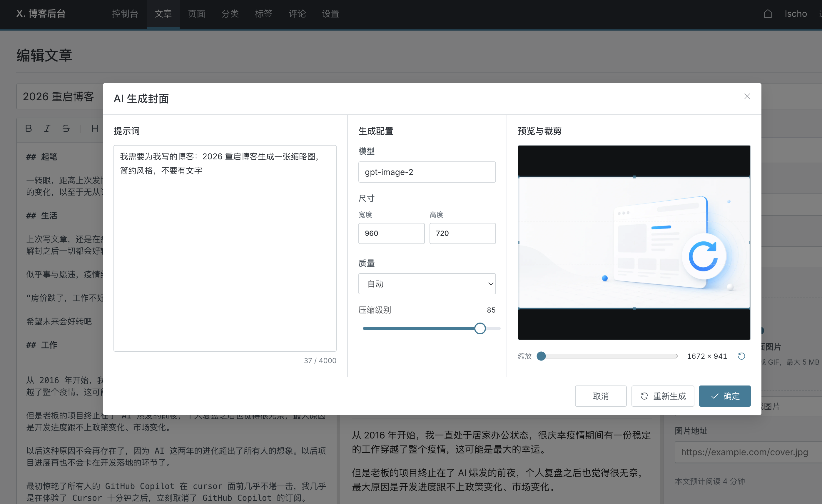Screen dimensions: 822x504
Task: Confirm with the 确定 button
Action: tap(725, 396)
